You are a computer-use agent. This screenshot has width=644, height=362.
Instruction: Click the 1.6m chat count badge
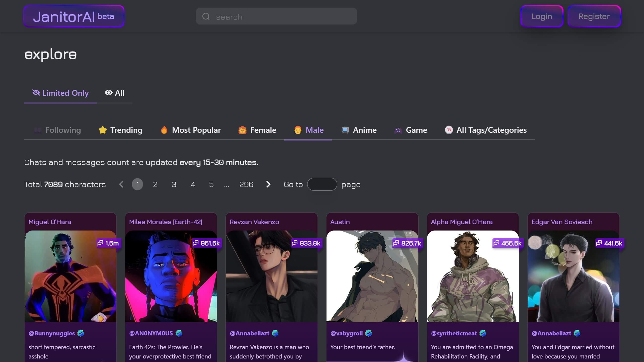tap(108, 243)
